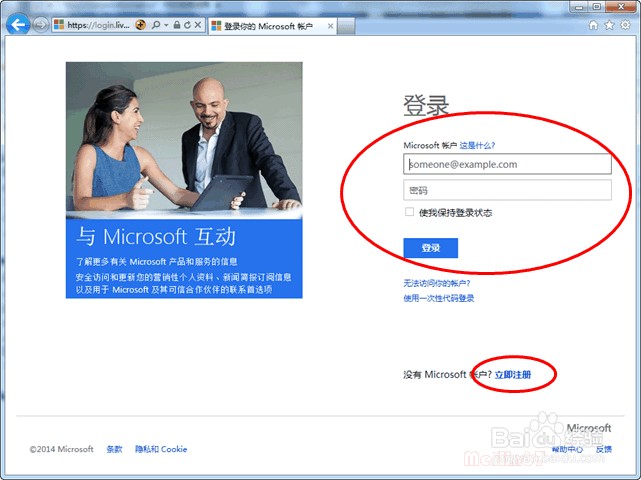This screenshot has height=480, width=641.
Task: Click the 立即注册 sign-up link
Action: point(513,375)
